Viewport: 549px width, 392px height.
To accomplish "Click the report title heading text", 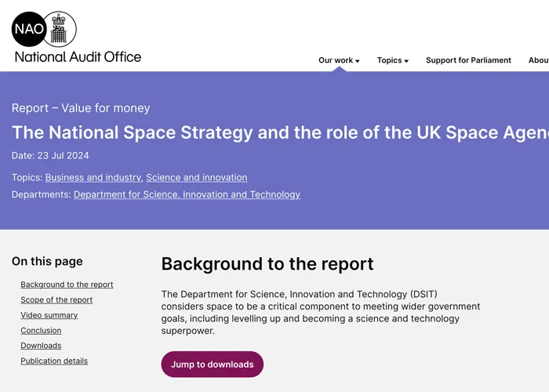I will point(280,132).
